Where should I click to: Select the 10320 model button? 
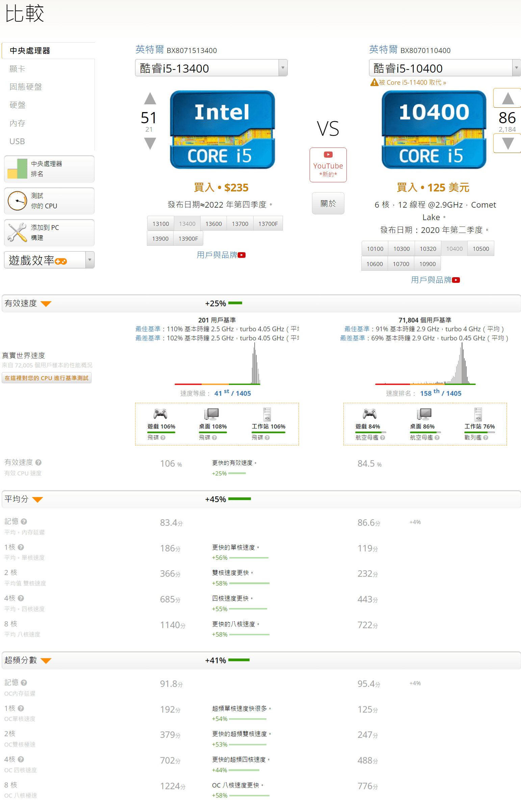(428, 248)
